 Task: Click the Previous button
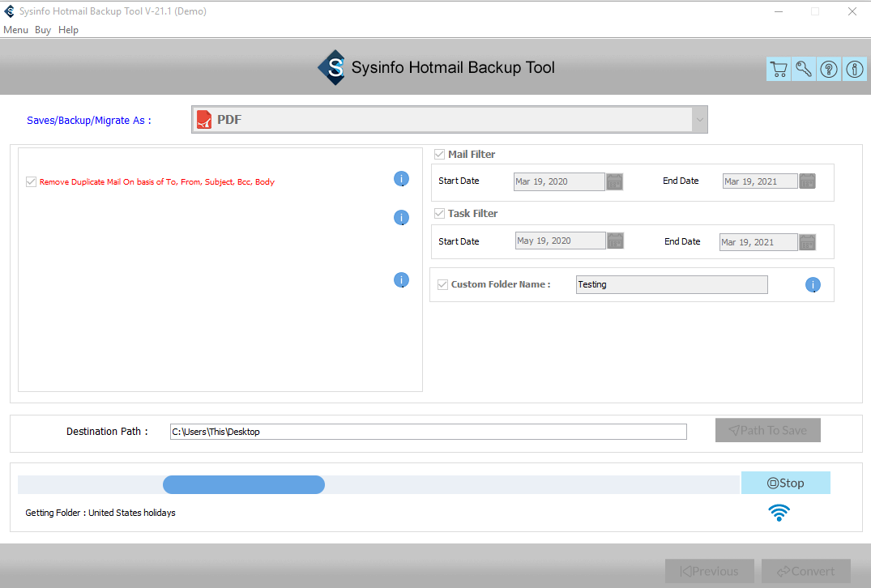(709, 571)
